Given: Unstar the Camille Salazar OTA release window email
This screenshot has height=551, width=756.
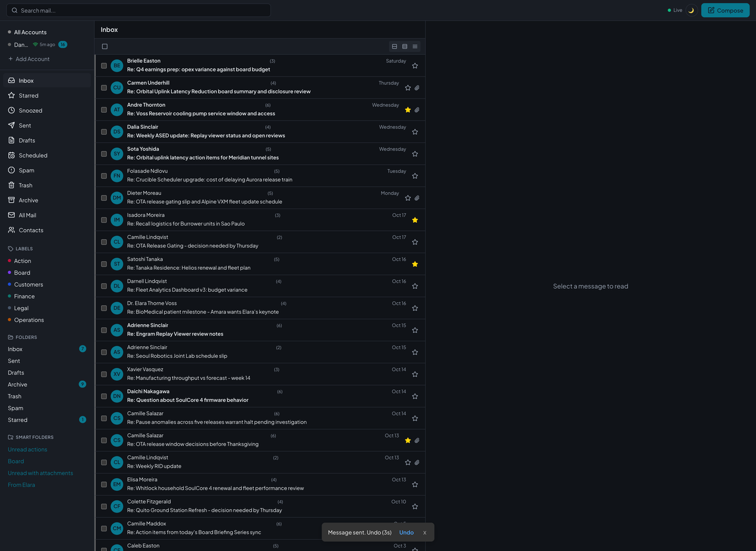Looking at the screenshot, I should [x=408, y=440].
